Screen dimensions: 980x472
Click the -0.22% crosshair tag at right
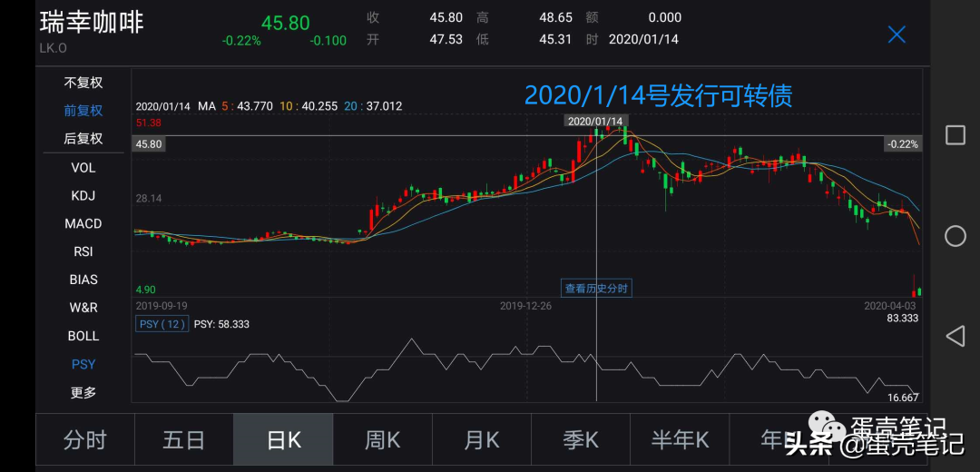pyautogui.click(x=903, y=144)
